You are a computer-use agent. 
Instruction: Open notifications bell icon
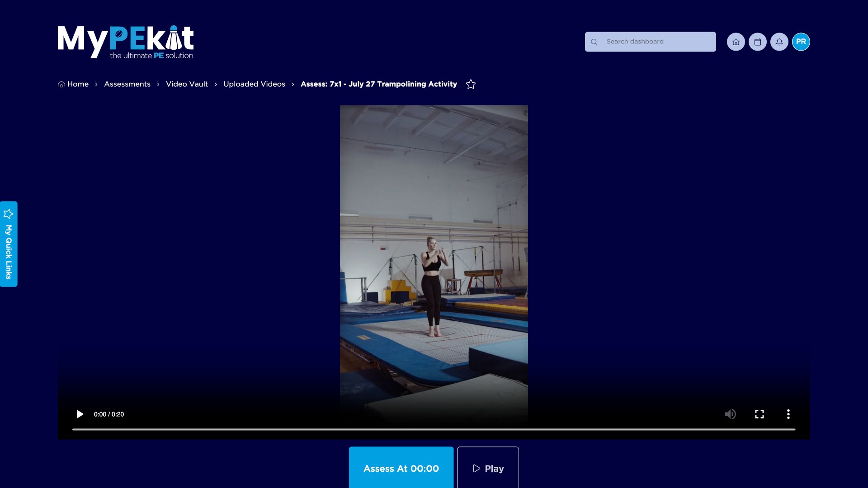pos(779,42)
